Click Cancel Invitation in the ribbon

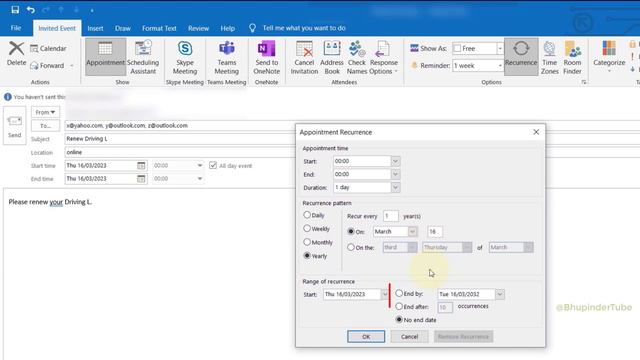tap(304, 57)
